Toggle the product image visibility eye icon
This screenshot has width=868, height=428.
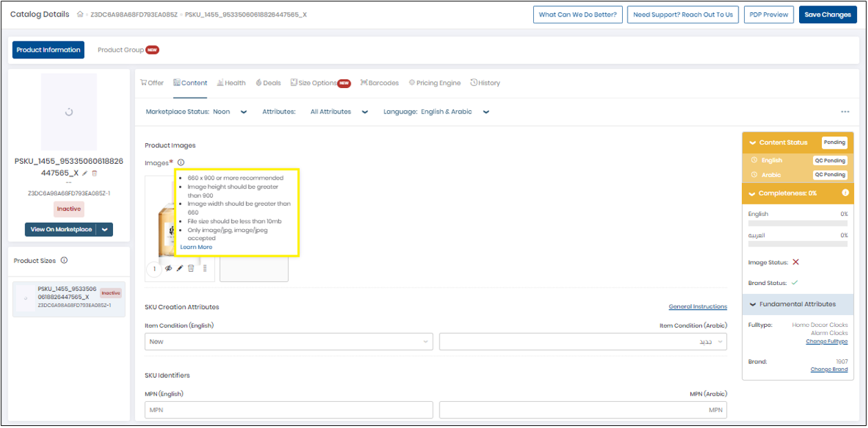coord(168,268)
